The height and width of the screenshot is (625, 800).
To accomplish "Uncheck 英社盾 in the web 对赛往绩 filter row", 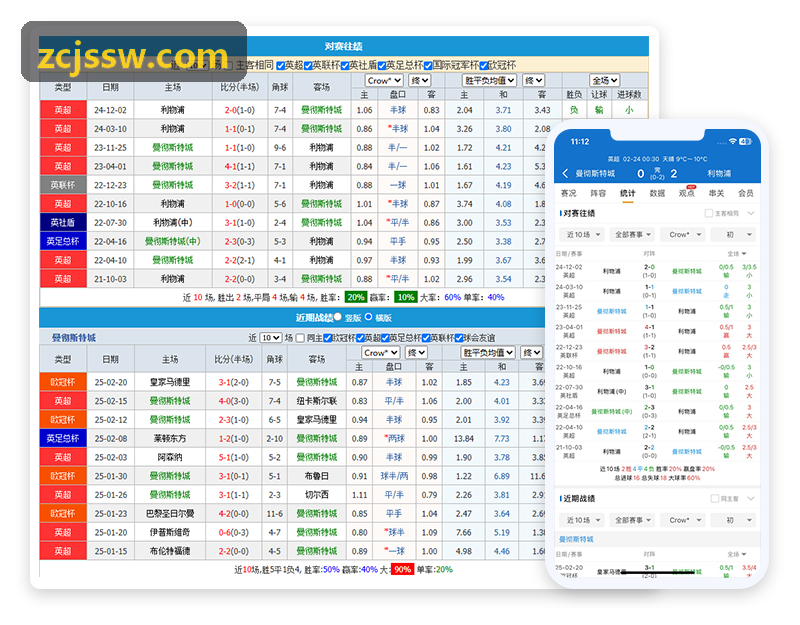I will (345, 65).
